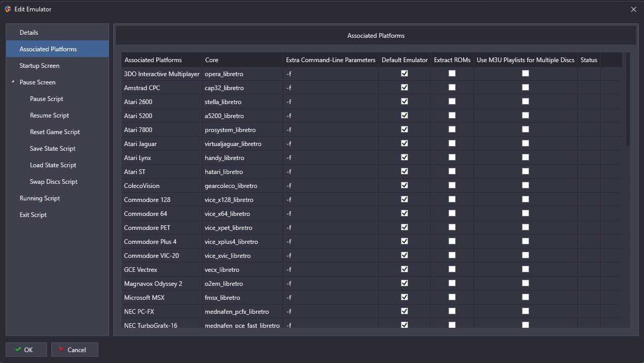The width and height of the screenshot is (644, 363).
Task: Enable M3U Playlists for Atari 7800
Action: tap(526, 129)
